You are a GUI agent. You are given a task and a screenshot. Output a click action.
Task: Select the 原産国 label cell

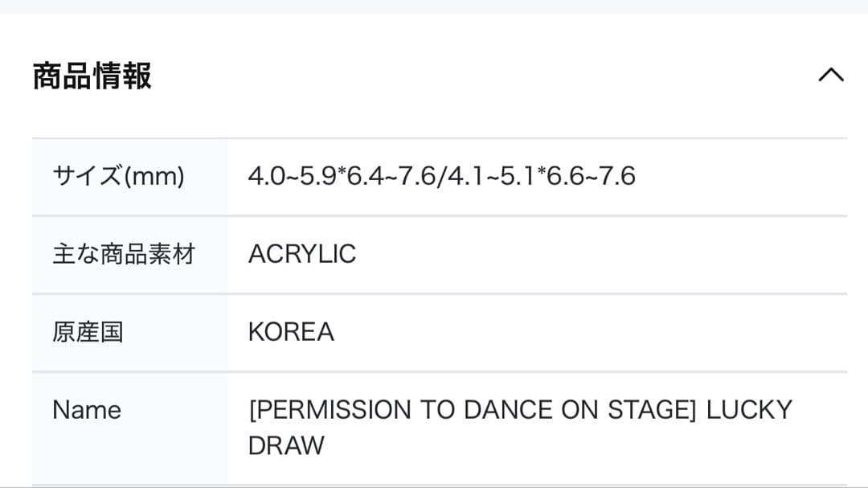point(88,332)
